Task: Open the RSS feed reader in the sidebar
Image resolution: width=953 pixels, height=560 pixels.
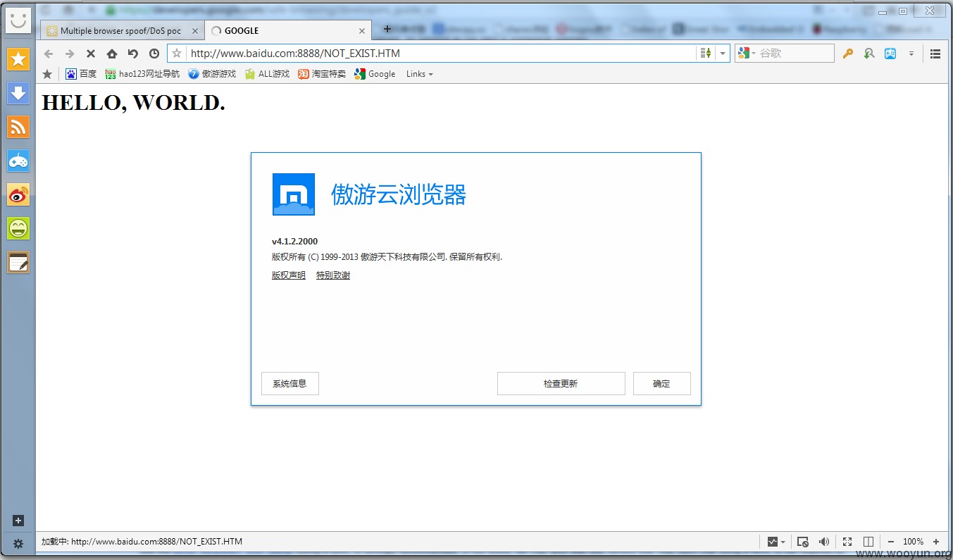Action: pos(18,127)
